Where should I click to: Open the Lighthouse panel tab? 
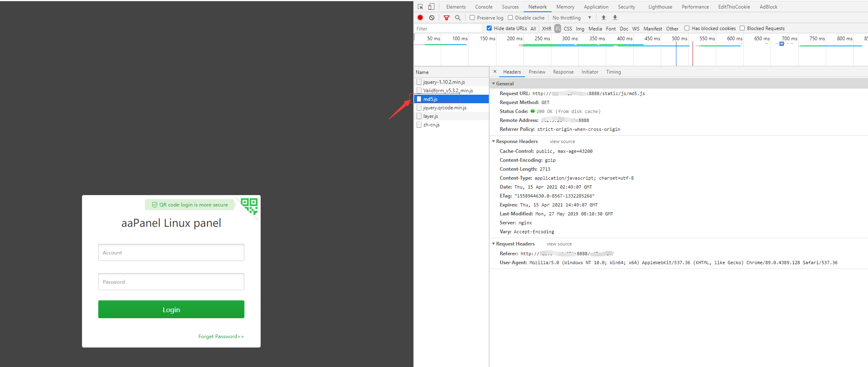click(660, 7)
